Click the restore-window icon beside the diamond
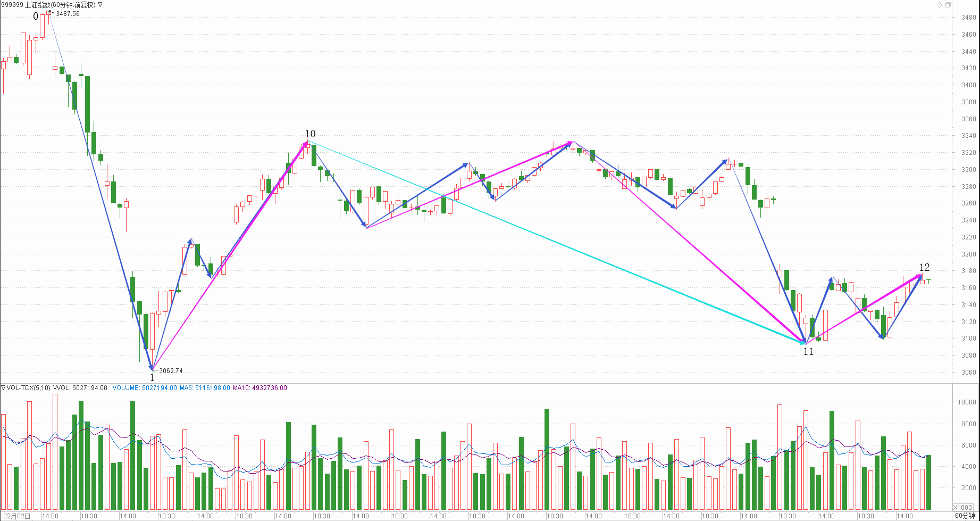The width and height of the screenshot is (980, 521). coord(948,5)
